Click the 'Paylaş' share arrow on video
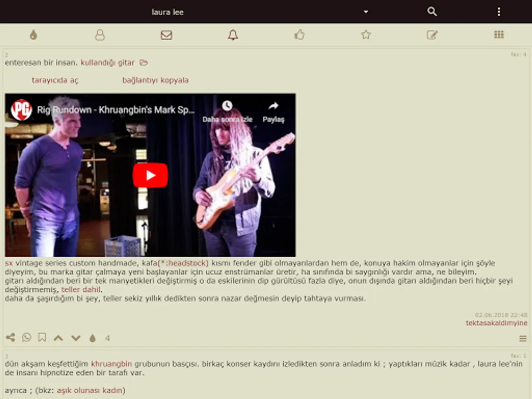Viewport: 532px width, 399px height. click(273, 106)
